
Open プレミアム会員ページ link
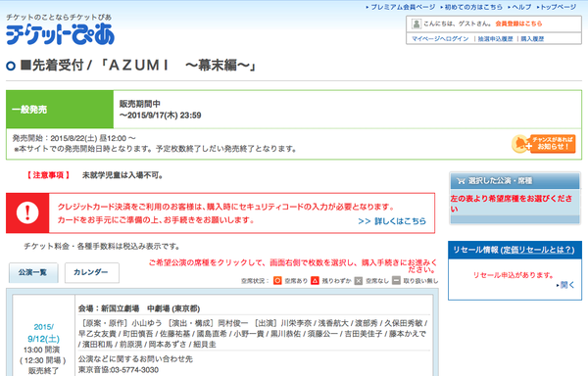(x=403, y=7)
